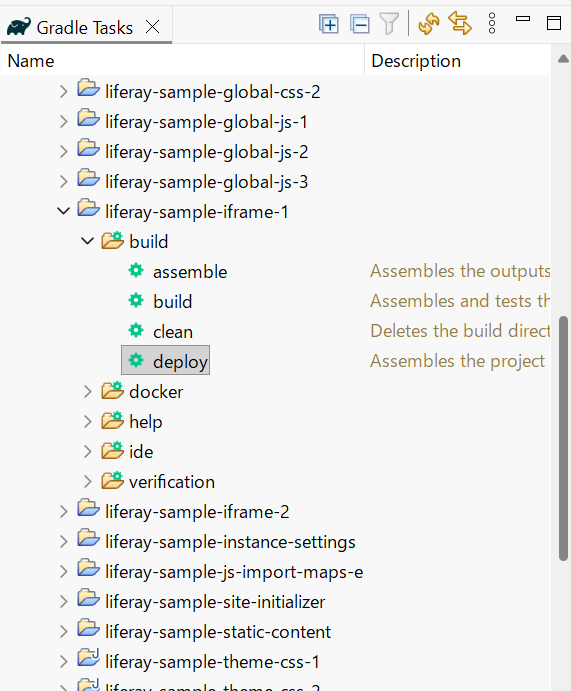571x691 pixels.
Task: Collapse the build task group
Action: point(88,241)
